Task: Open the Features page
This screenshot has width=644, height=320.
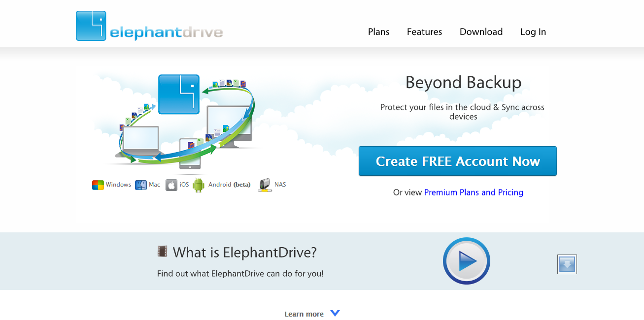Action: point(424,32)
